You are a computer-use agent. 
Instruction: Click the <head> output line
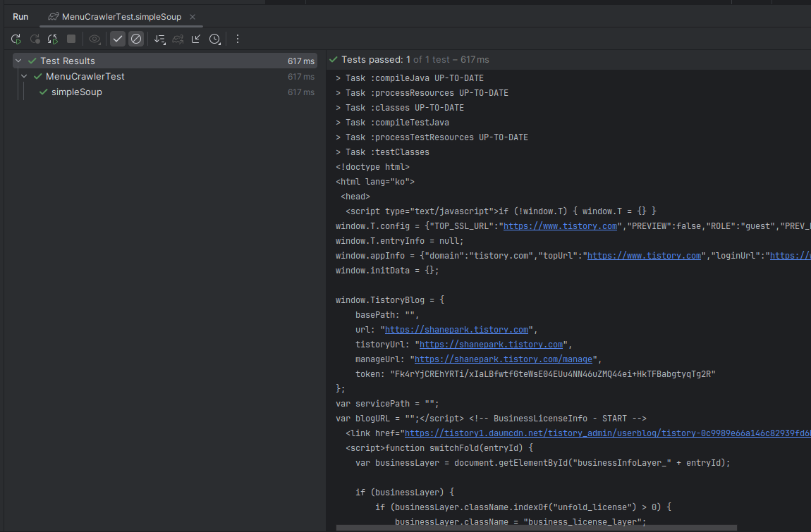point(355,197)
